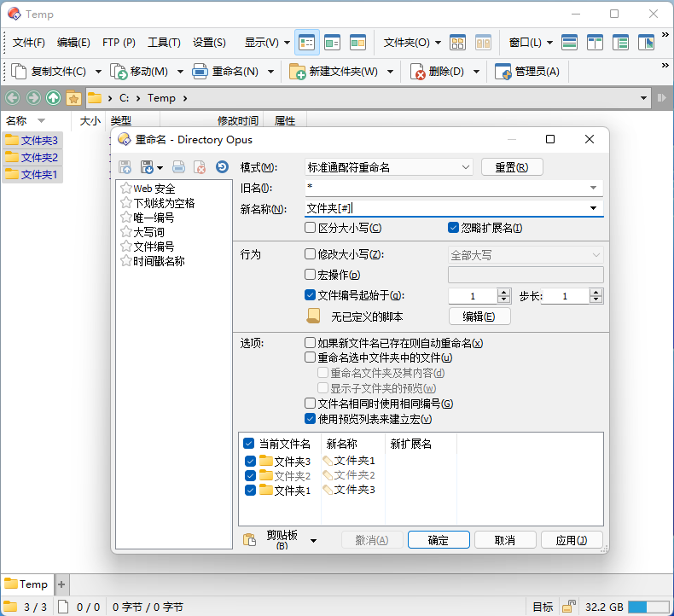This screenshot has height=616, width=674.
Task: Click the Reset (R) button
Action: 512,167
